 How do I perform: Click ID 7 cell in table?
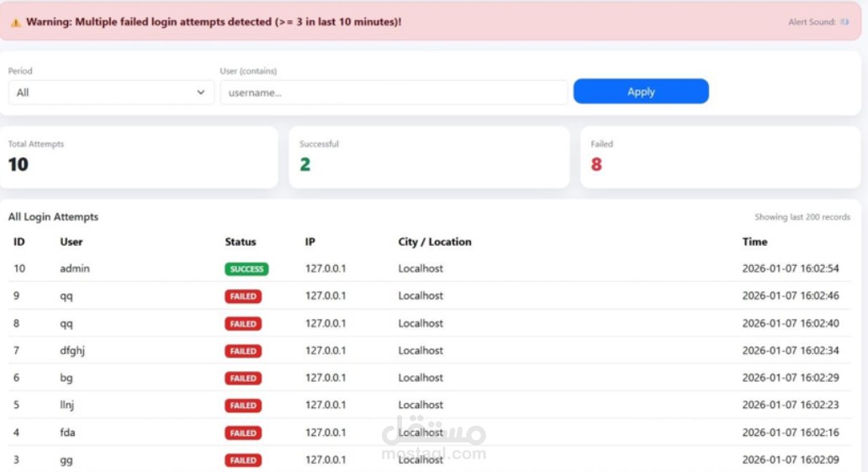pos(17,350)
